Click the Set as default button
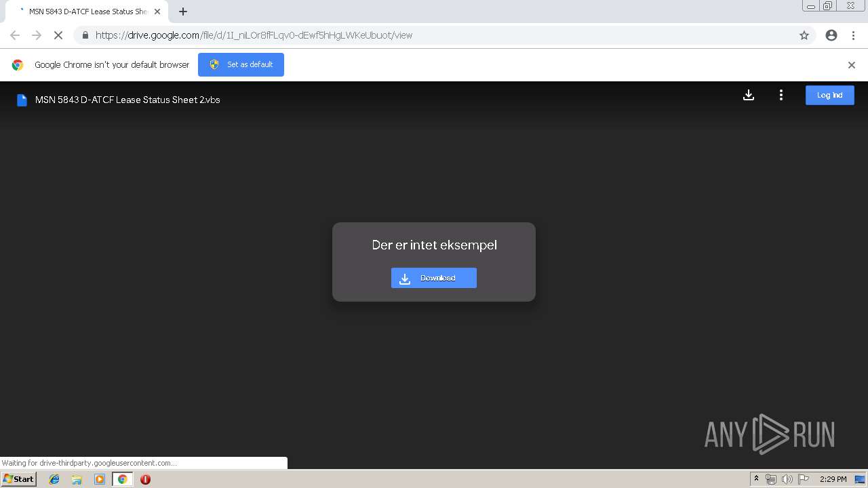 tap(241, 64)
